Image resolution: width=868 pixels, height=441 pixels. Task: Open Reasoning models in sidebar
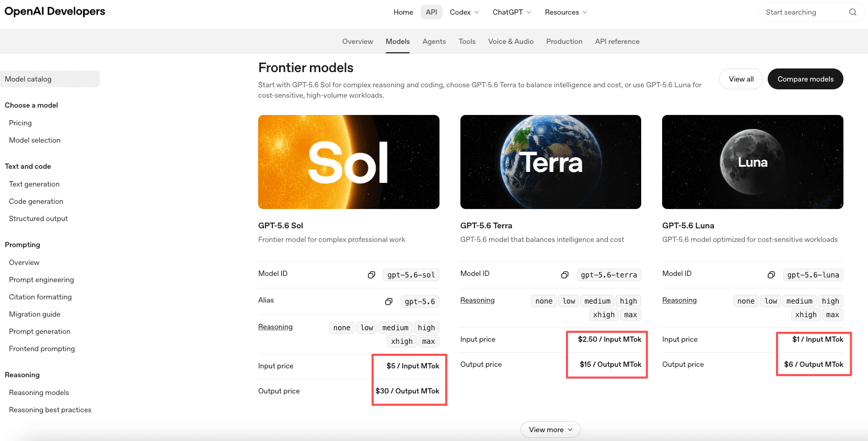coord(39,392)
